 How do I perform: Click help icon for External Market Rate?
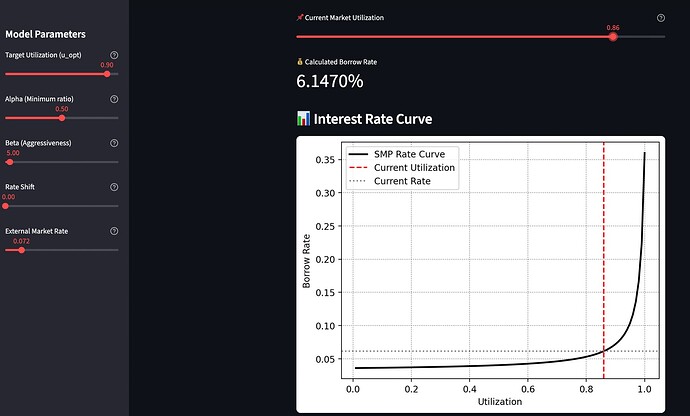[x=114, y=231]
